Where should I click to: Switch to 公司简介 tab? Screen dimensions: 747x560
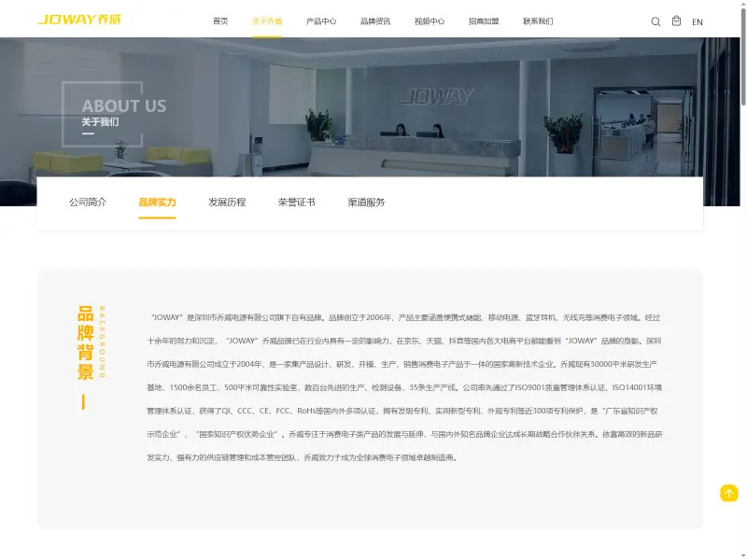tap(88, 202)
